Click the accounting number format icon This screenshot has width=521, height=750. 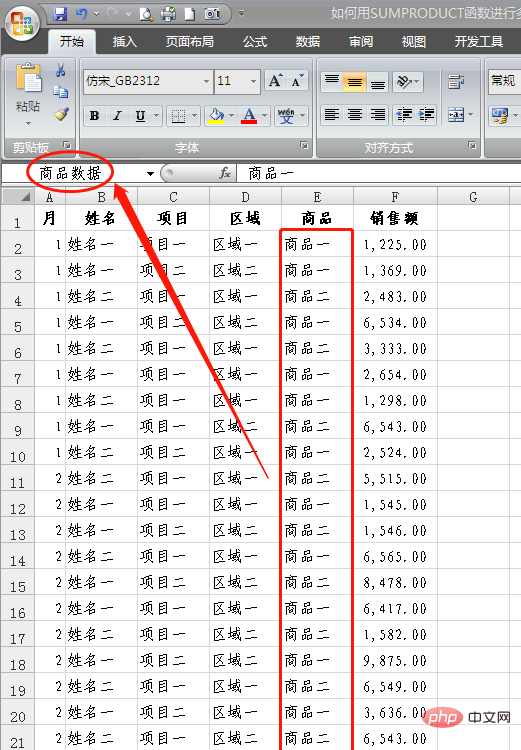[x=500, y=116]
